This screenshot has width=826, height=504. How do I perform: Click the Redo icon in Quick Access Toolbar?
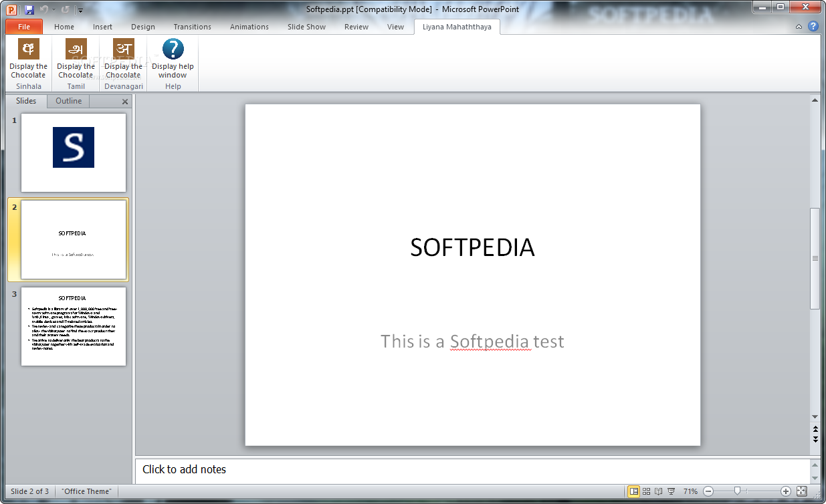(65, 9)
